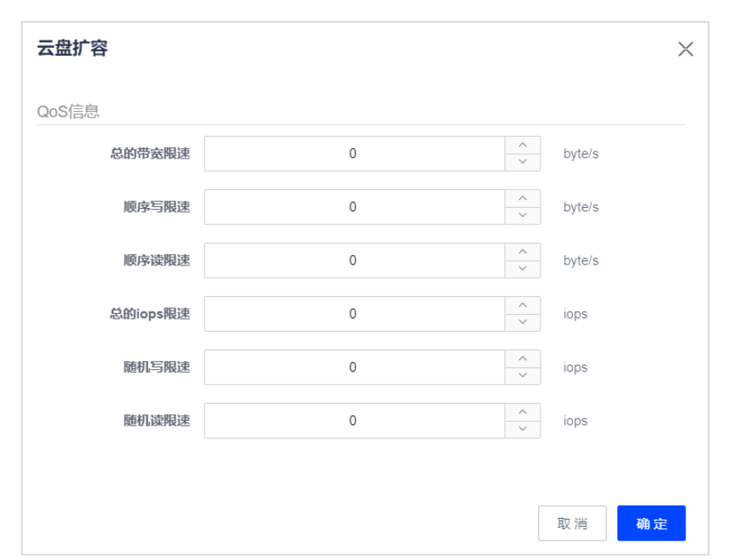Increase 顺序写限速 value with up arrow

[x=523, y=198]
